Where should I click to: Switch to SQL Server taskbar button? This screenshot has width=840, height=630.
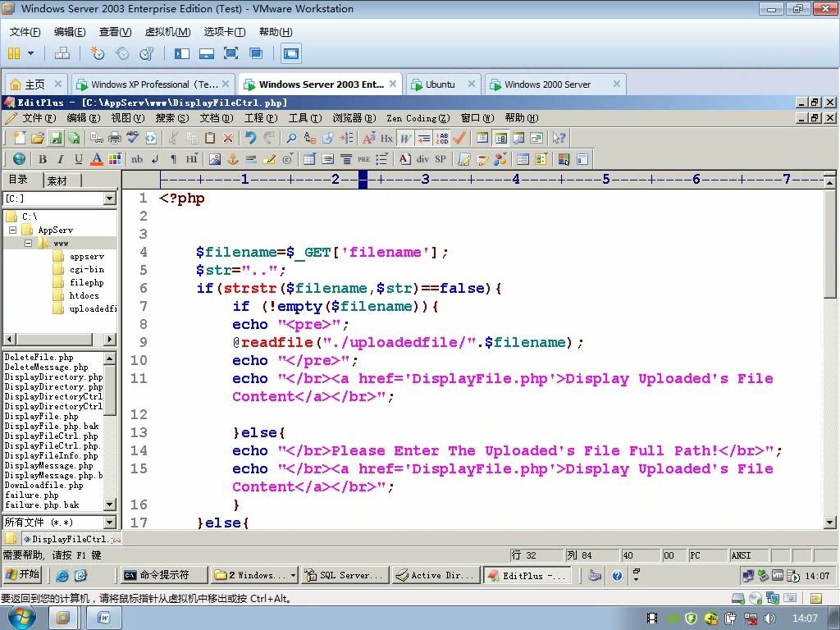click(x=344, y=575)
